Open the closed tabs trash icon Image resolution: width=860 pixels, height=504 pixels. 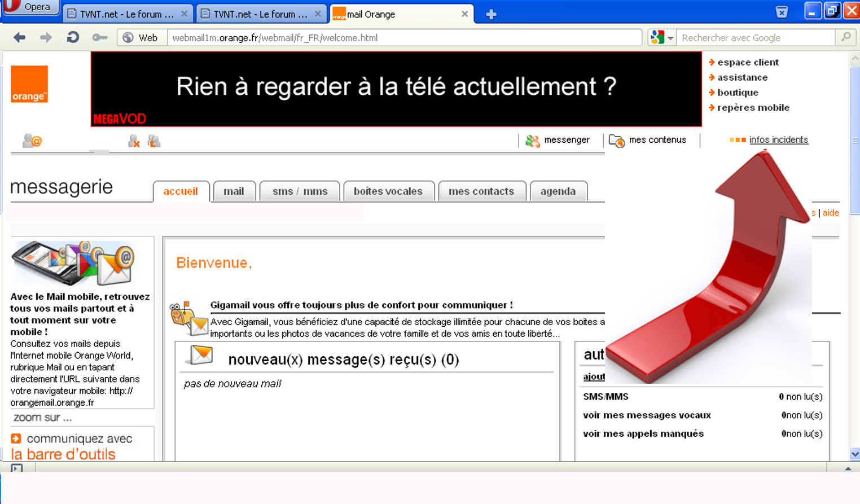tap(782, 12)
